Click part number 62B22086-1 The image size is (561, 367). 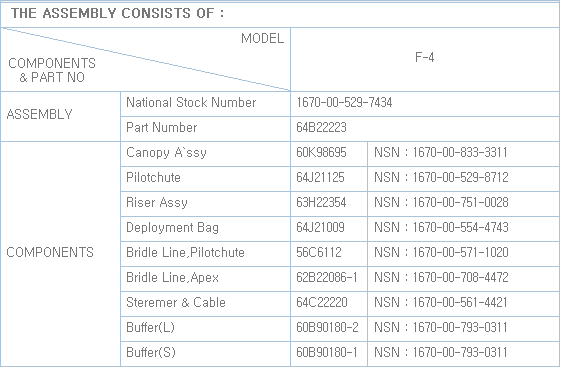point(329,279)
